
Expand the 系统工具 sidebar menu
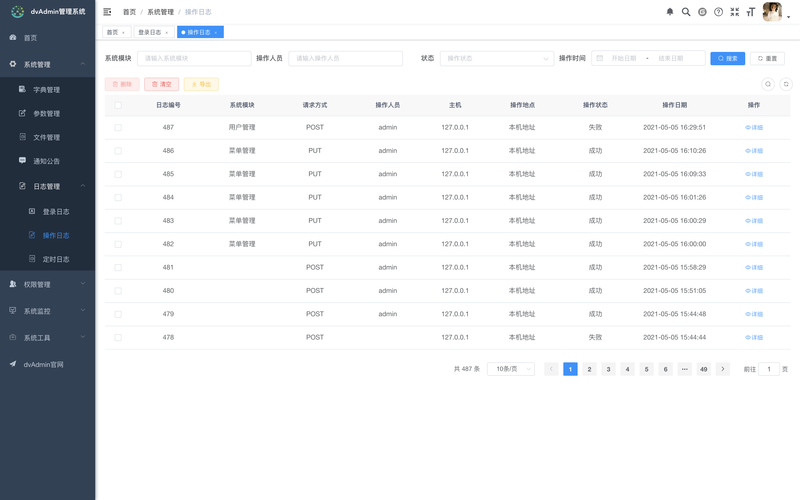pyautogui.click(x=47, y=338)
